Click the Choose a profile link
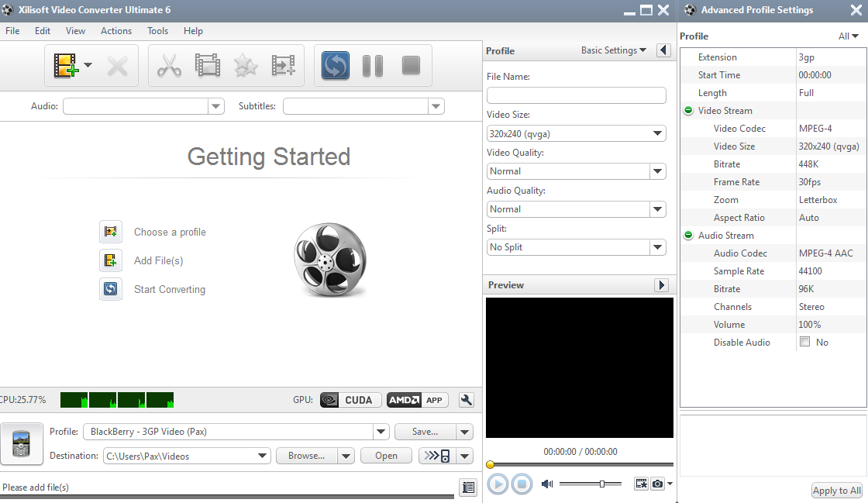 click(x=170, y=232)
